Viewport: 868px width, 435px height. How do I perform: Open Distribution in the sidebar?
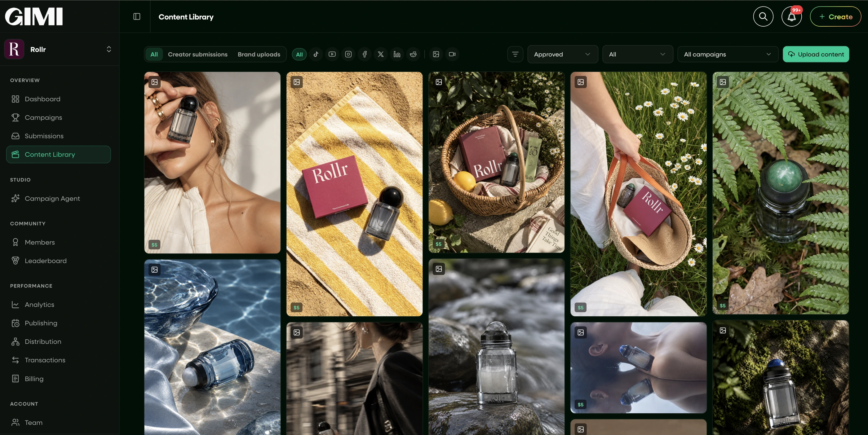(x=58, y=342)
